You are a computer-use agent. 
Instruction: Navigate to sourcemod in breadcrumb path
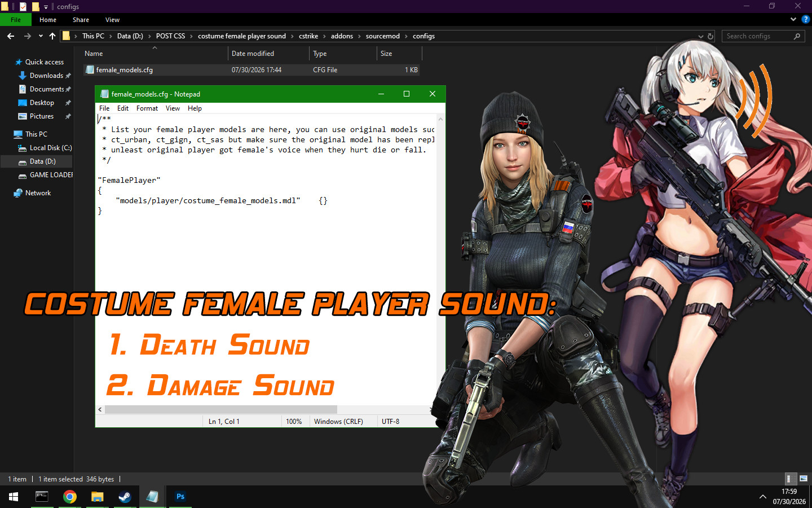(x=382, y=36)
